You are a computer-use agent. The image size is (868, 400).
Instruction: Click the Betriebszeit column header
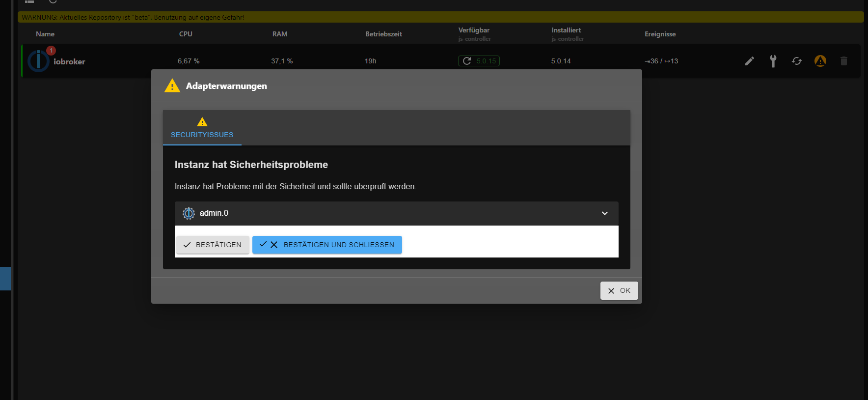point(383,34)
